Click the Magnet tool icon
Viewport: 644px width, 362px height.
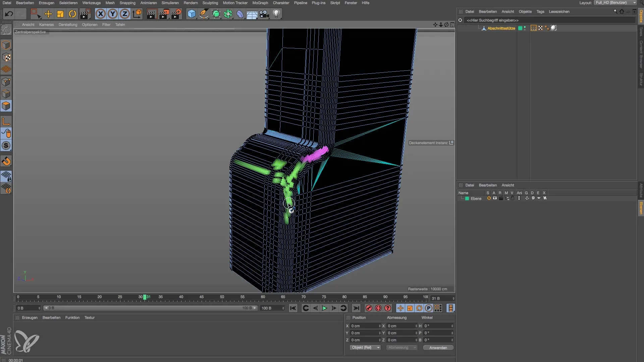(6, 161)
